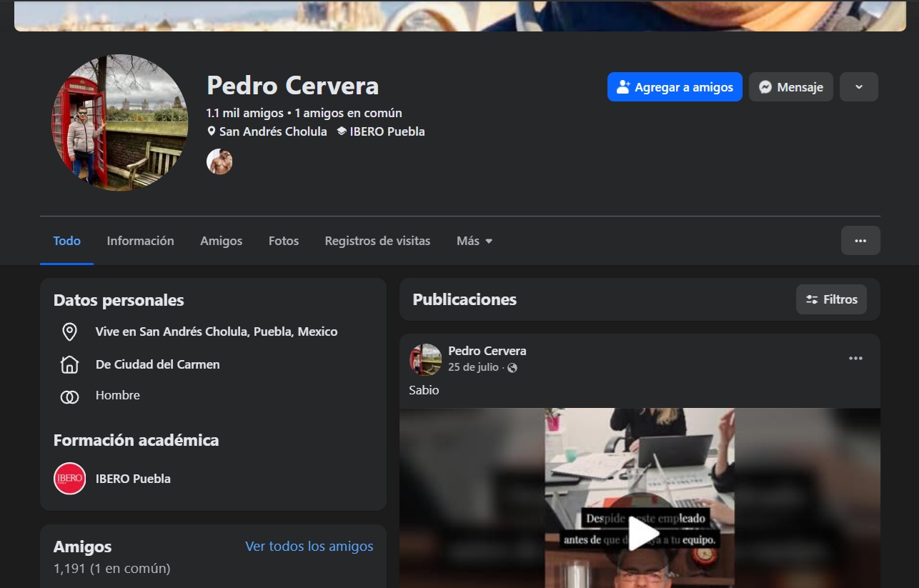Click the Hombre gender text
The height and width of the screenshot is (588, 919).
click(118, 395)
